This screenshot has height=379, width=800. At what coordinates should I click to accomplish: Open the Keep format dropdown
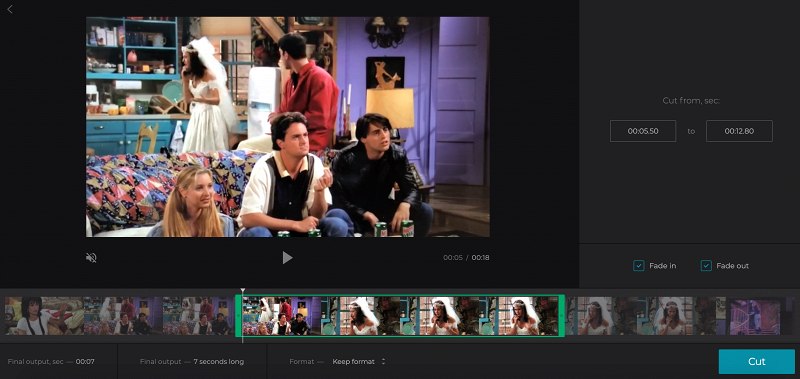(359, 362)
